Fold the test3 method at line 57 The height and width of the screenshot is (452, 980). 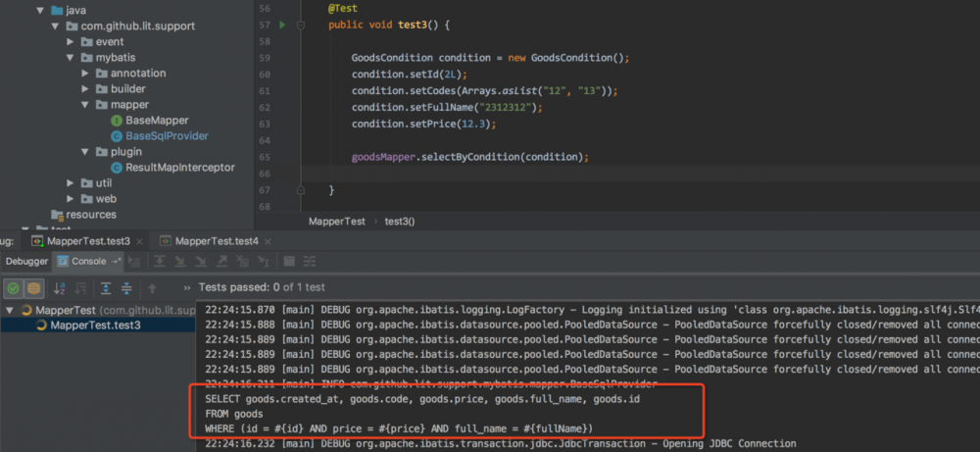(x=301, y=25)
